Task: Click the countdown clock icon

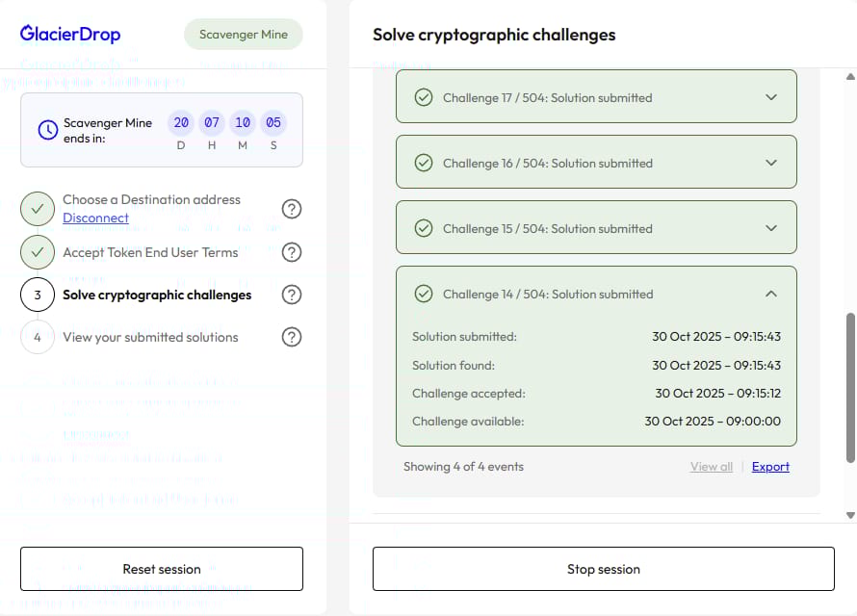Action: coord(47,130)
